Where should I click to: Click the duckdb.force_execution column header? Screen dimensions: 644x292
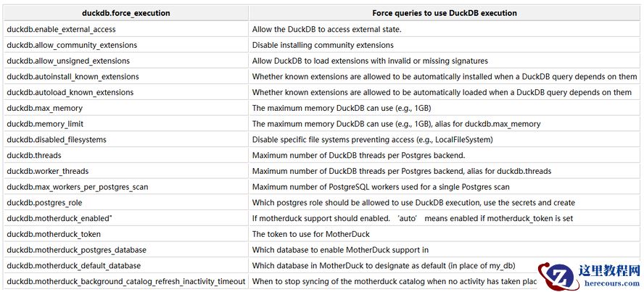click(125, 13)
